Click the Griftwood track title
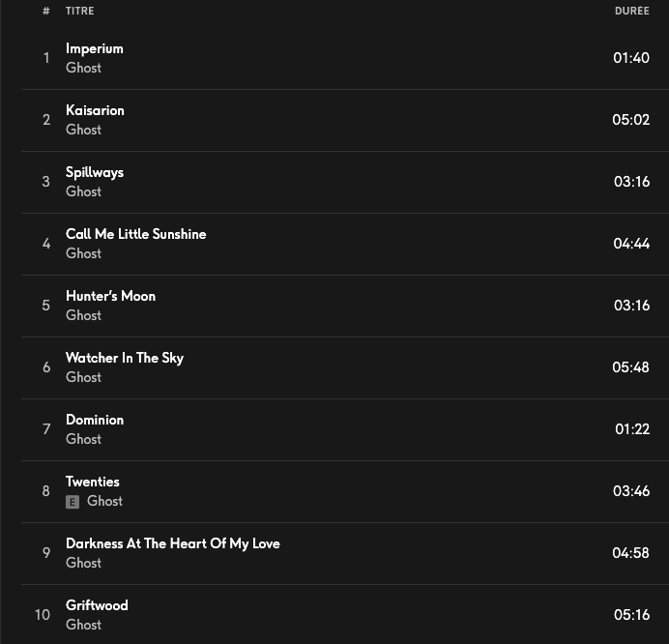 tap(97, 605)
